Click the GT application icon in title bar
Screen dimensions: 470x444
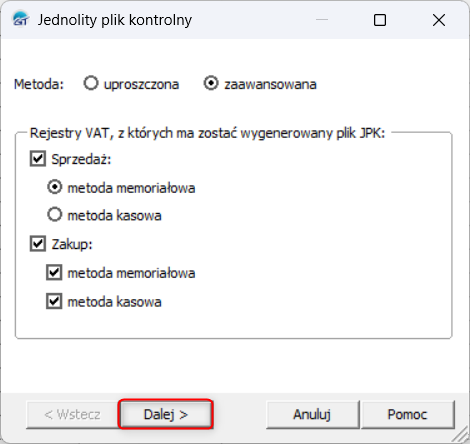[21, 19]
